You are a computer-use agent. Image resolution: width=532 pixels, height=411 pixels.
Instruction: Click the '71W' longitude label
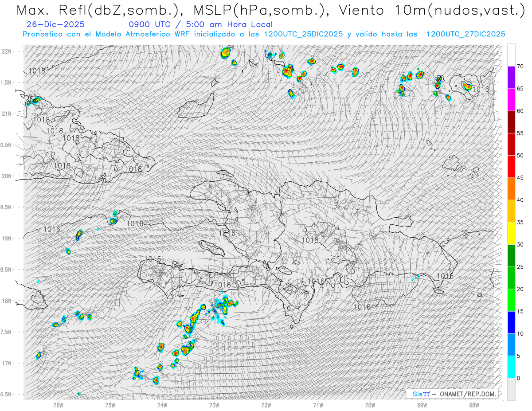pos(318,405)
